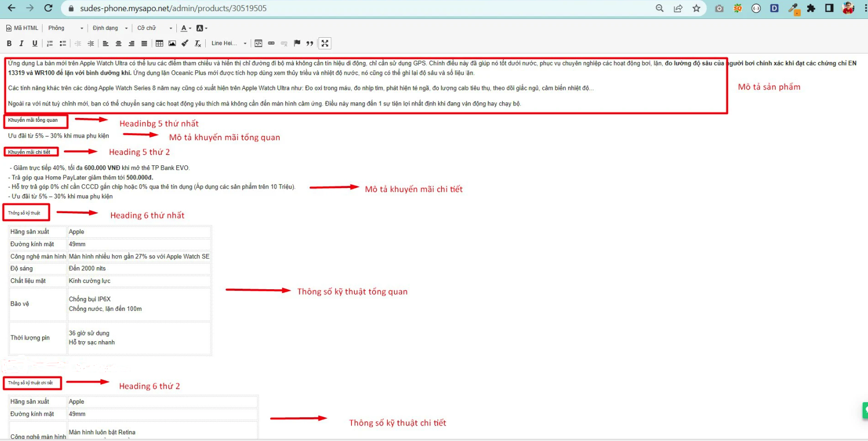Screen dimensions: 868x441
Task: Open the Chrome profile avatar
Action: point(849,8)
